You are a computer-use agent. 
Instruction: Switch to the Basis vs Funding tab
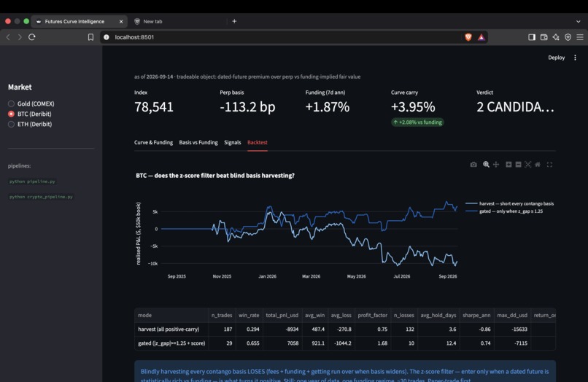pyautogui.click(x=198, y=142)
